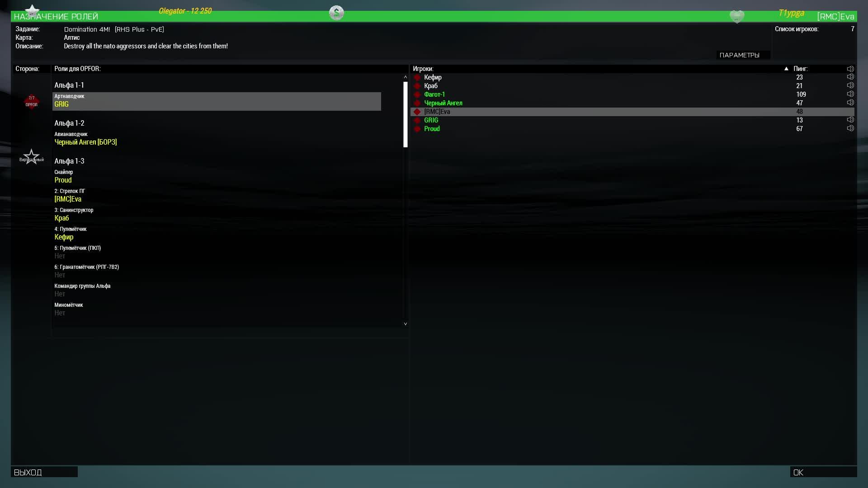Click the star icon in top-left corner
Image resolution: width=868 pixels, height=488 pixels.
click(x=32, y=11)
